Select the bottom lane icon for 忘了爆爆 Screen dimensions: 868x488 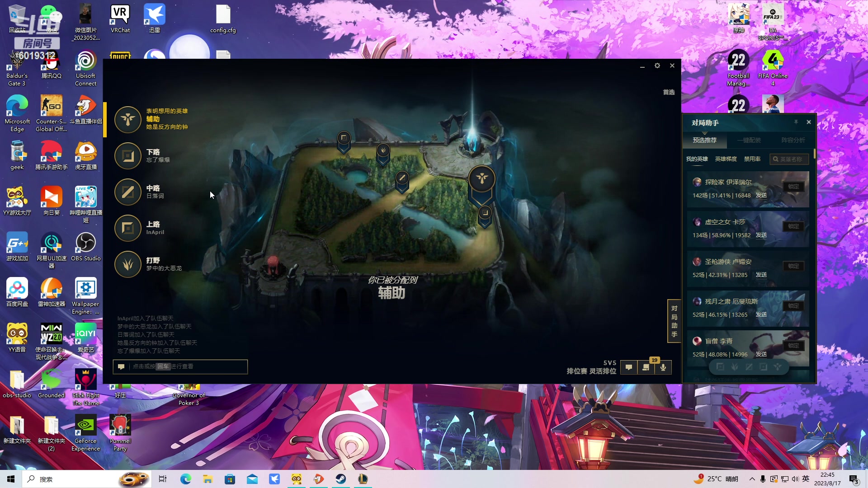tap(128, 156)
